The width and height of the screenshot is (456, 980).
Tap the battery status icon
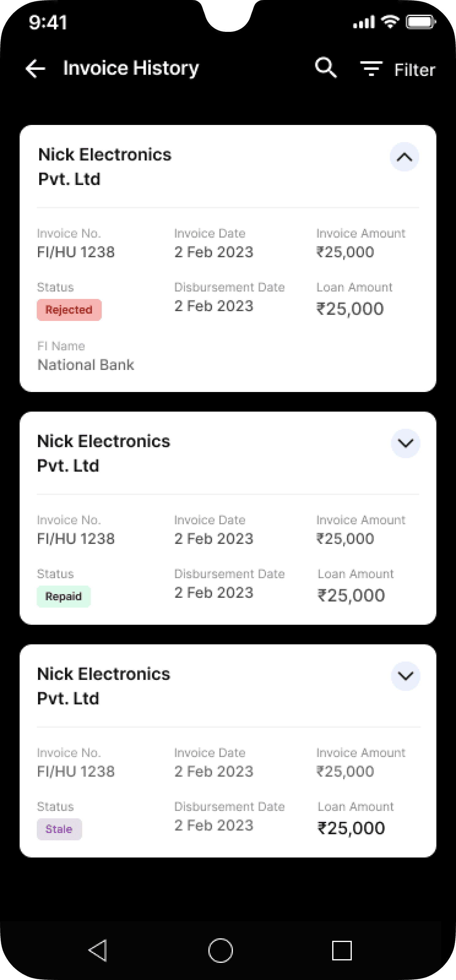click(420, 22)
